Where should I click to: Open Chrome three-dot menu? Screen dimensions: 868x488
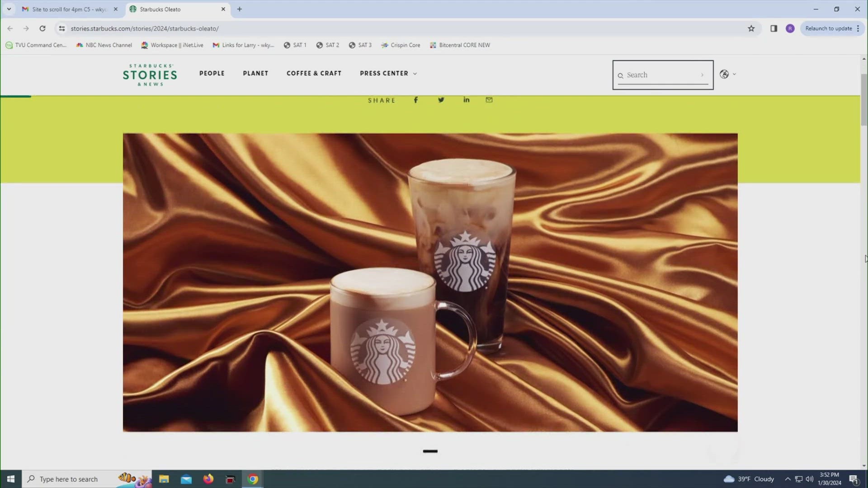coord(858,28)
